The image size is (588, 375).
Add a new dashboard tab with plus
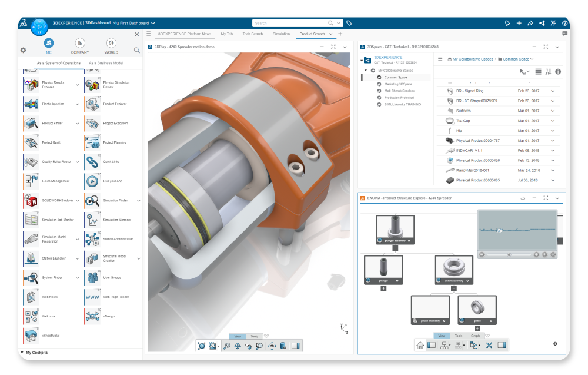tap(340, 34)
